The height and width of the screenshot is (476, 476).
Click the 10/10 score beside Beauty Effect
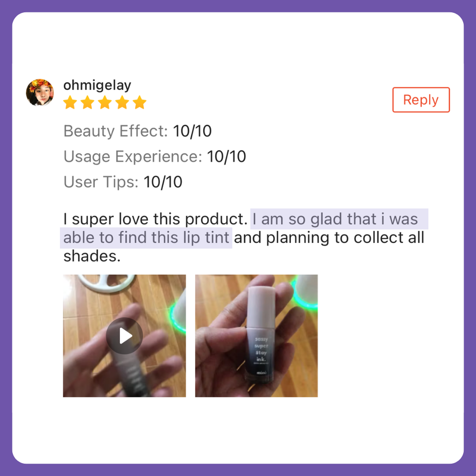(x=192, y=131)
